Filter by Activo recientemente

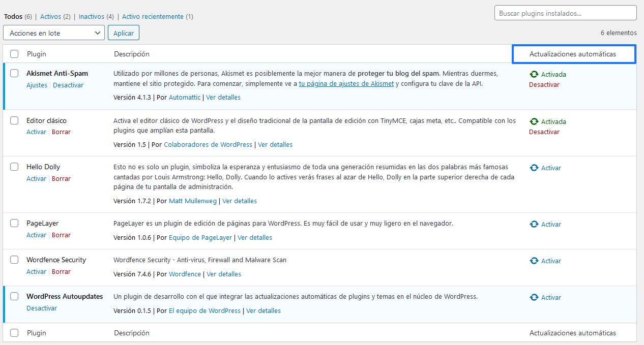(153, 16)
